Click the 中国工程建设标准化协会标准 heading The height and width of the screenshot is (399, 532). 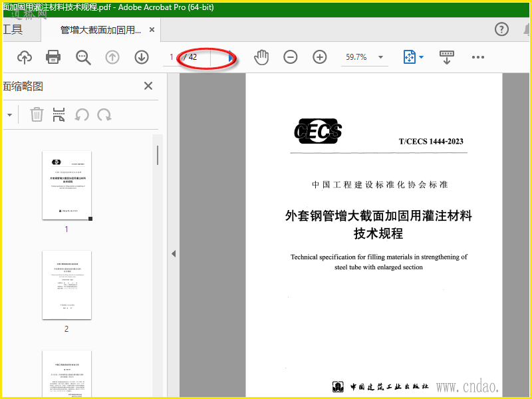[380, 185]
